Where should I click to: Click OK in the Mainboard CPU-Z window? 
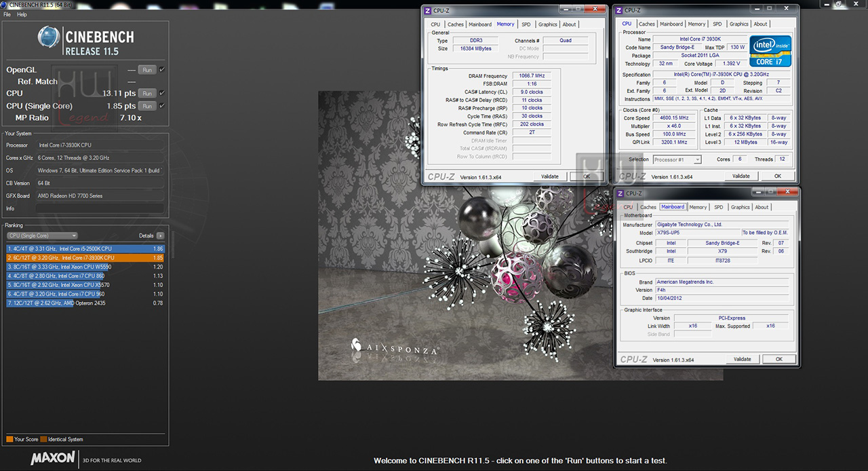779,359
